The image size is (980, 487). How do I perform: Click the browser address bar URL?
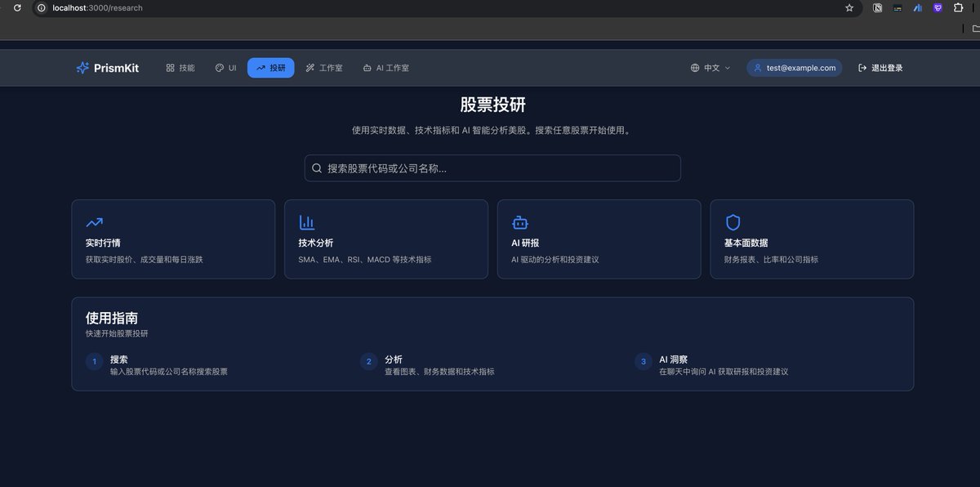97,8
